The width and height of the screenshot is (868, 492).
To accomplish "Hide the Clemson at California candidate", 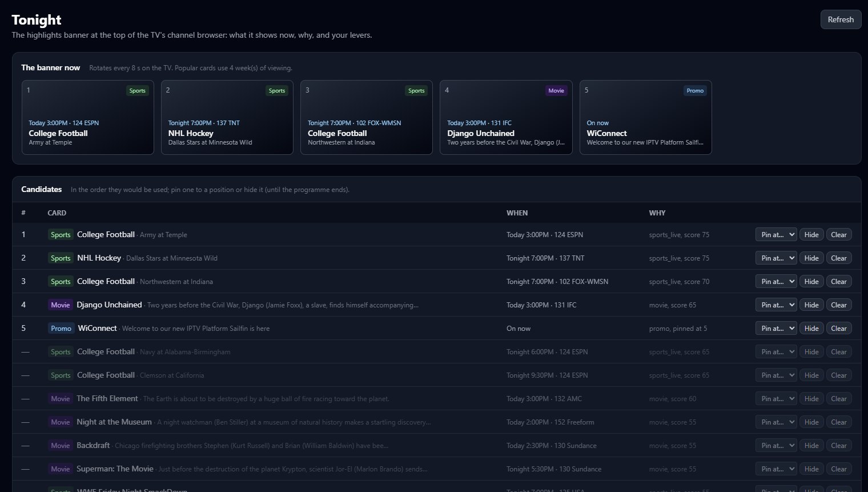I will click(x=811, y=375).
